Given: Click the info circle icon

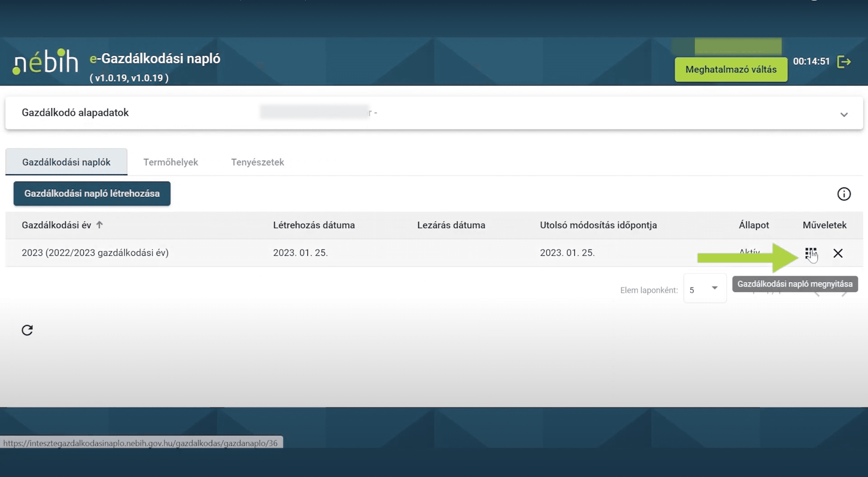Looking at the screenshot, I should click(x=843, y=194).
